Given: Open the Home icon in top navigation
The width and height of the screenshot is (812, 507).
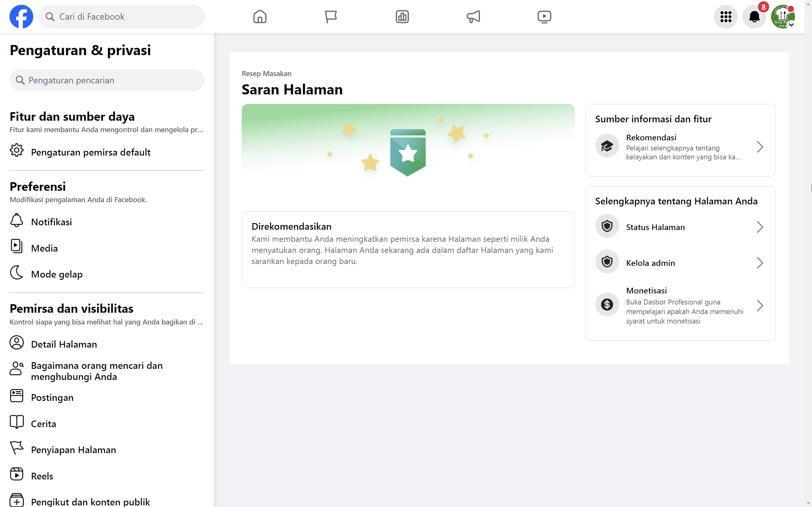Looking at the screenshot, I should (x=259, y=16).
